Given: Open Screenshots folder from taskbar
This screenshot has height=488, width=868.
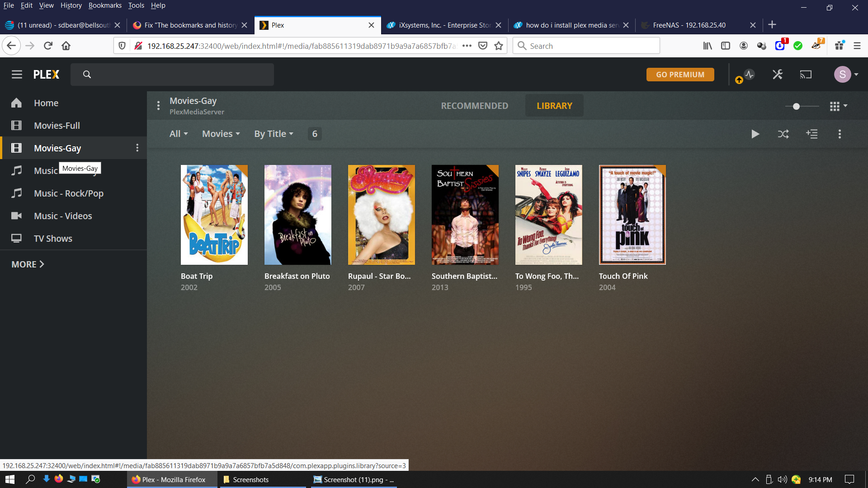Looking at the screenshot, I should tap(263, 479).
